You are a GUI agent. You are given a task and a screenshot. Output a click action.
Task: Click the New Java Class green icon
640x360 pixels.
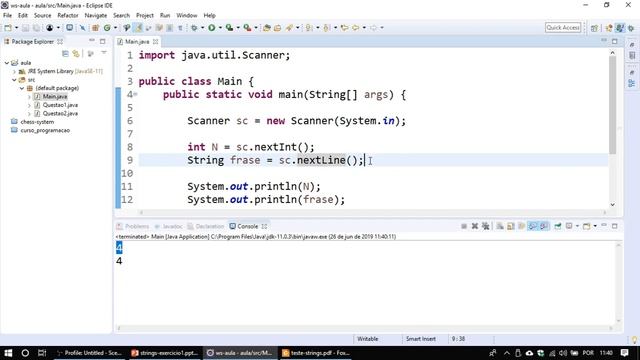pyautogui.click(x=107, y=28)
